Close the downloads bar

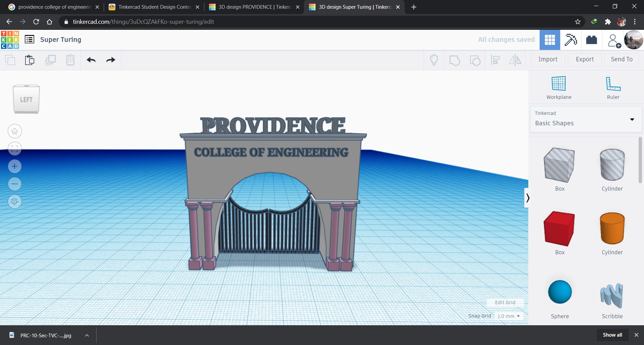[x=636, y=335]
